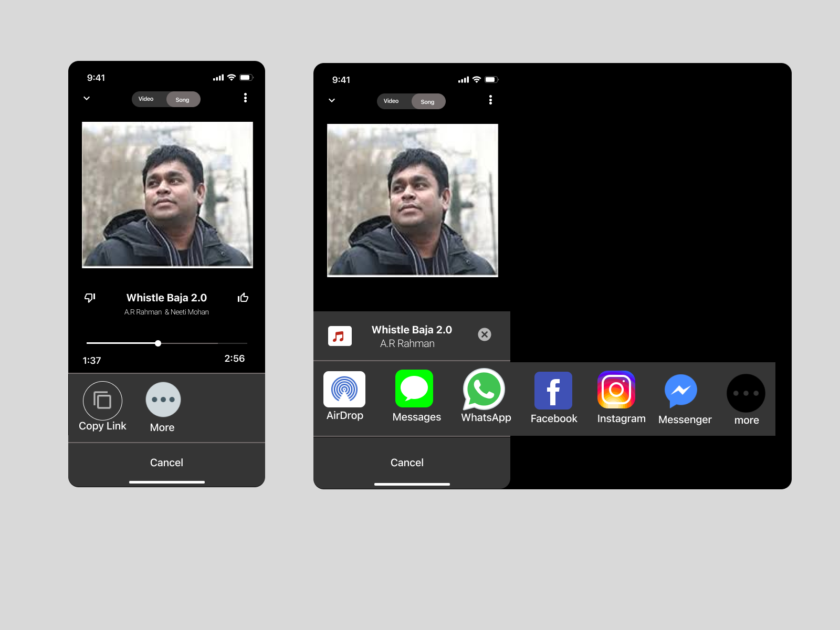Dislike the currently playing song
This screenshot has width=840, height=630.
coord(90,298)
